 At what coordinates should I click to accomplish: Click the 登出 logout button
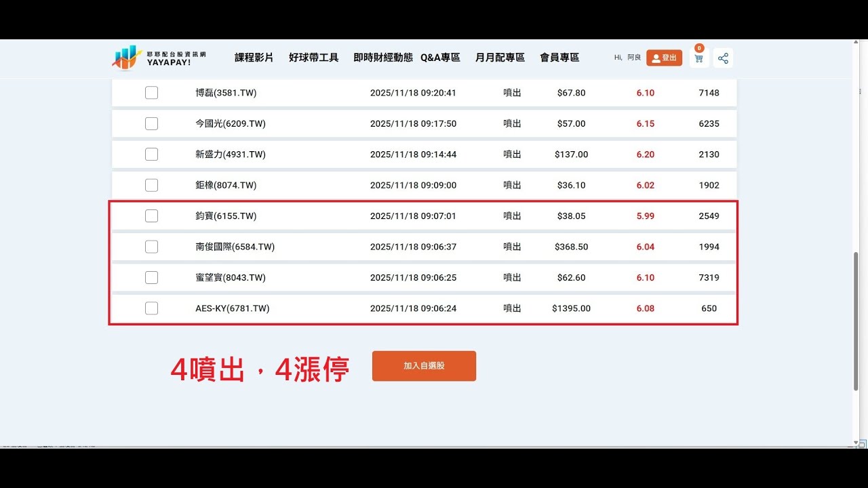coord(664,58)
